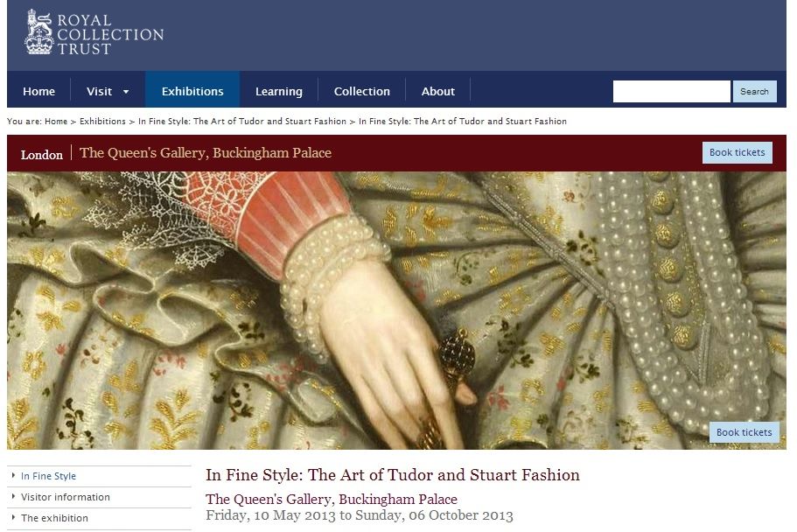Focus the site search text field
This screenshot has height=532, width=797.
pyautogui.click(x=671, y=92)
